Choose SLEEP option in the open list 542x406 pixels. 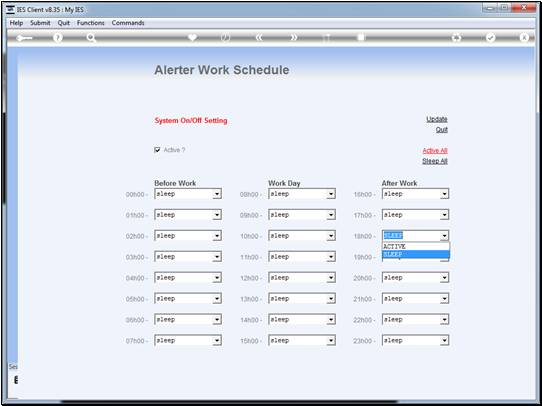[x=416, y=254]
